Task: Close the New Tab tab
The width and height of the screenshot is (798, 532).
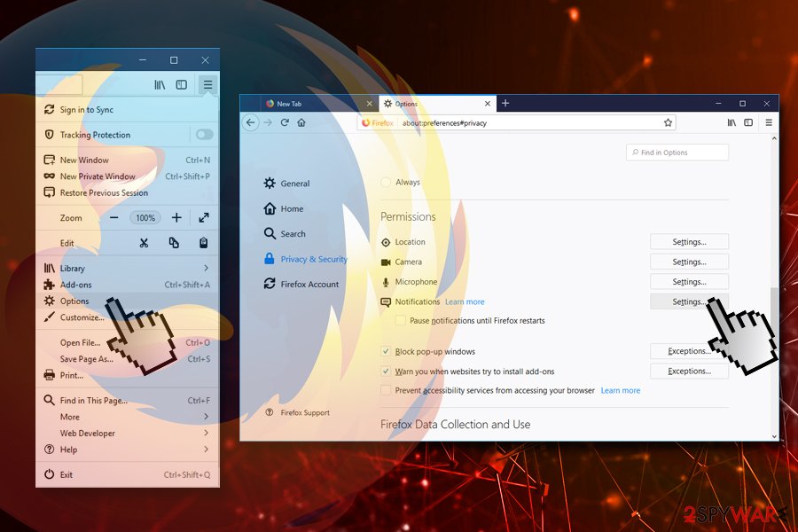Action: [370, 104]
